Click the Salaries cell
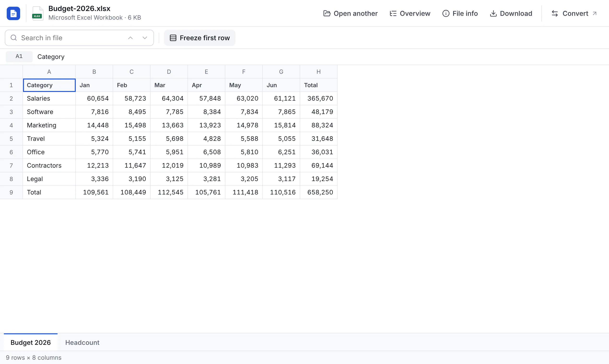The width and height of the screenshot is (609, 364). (x=49, y=98)
